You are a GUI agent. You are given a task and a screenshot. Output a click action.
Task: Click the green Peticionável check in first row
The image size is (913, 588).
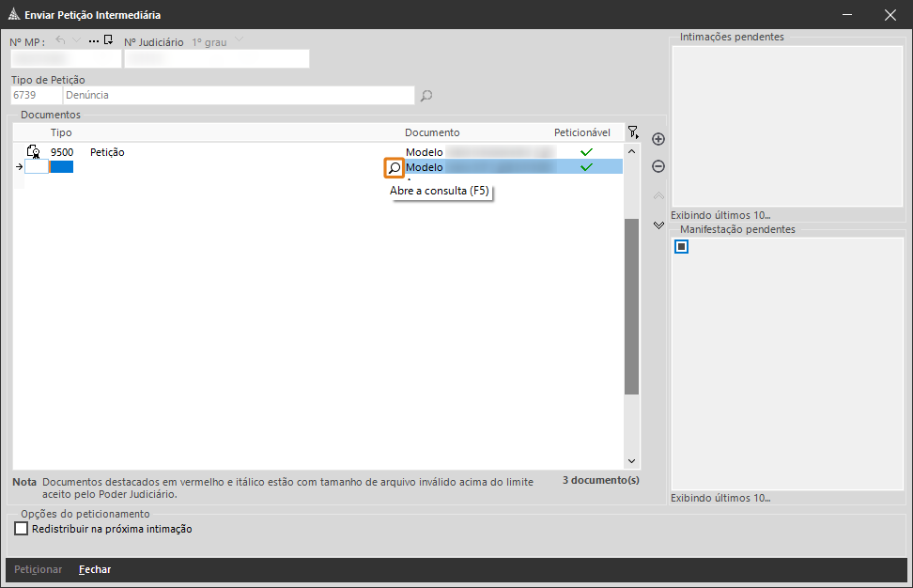pos(587,152)
